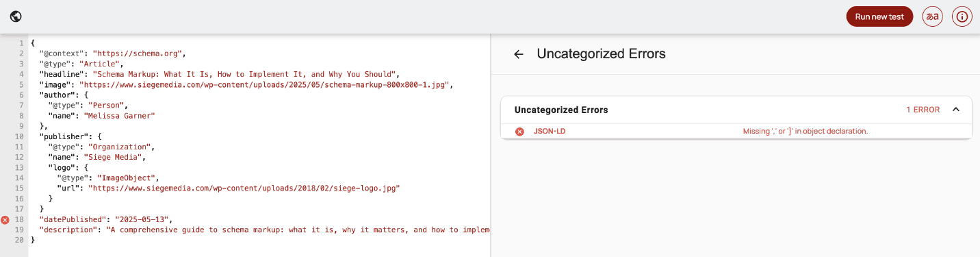Click the JSON-LD error circle icon
The height and width of the screenshot is (257, 980).
tap(519, 132)
